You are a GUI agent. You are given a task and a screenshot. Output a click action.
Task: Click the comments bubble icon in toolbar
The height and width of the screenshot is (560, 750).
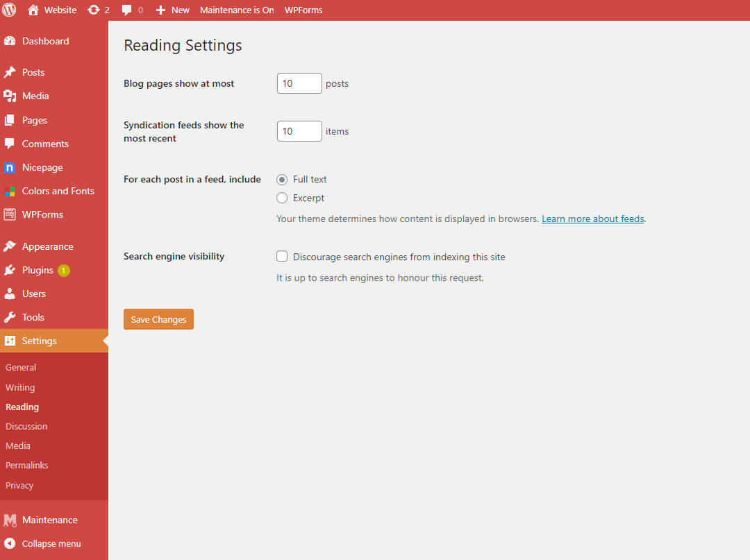tap(127, 10)
